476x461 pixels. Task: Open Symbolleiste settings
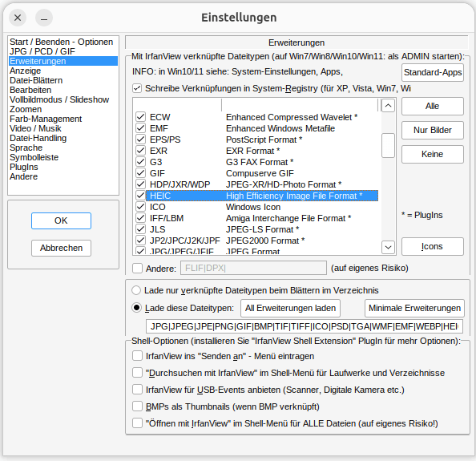click(34, 157)
